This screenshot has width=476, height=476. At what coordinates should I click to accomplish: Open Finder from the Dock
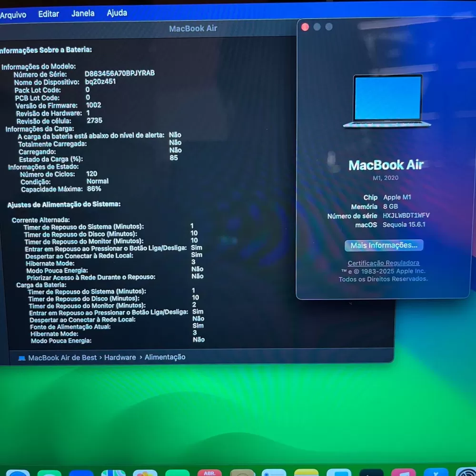[x=18, y=473]
